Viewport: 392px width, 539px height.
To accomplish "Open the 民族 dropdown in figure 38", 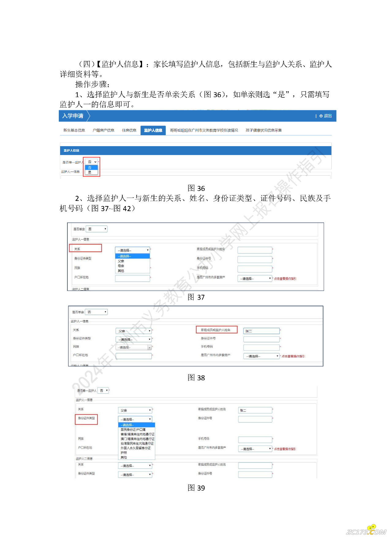I will click(134, 347).
